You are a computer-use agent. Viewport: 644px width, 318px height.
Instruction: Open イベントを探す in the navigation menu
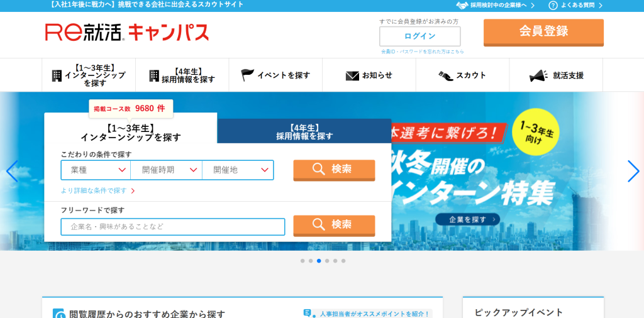[x=275, y=75]
